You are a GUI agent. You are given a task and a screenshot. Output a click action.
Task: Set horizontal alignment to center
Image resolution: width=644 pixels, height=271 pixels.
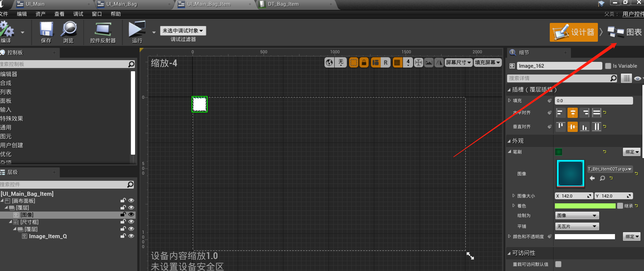point(573,113)
